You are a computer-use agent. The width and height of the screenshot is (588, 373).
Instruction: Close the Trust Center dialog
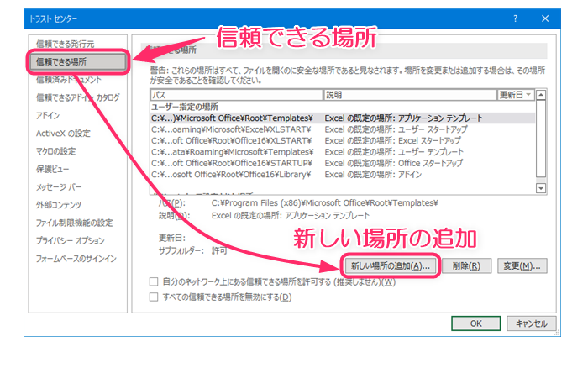(543, 18)
